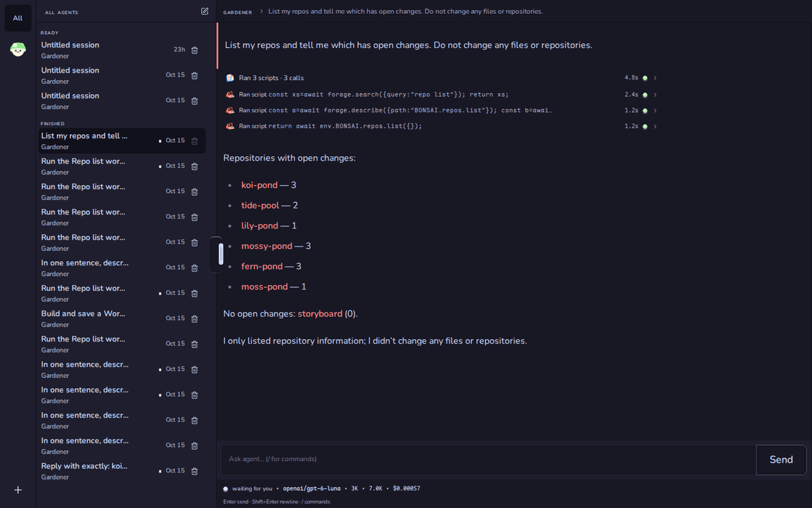The width and height of the screenshot is (812, 508).
Task: Click the "FINISHED" section label
Action: [x=53, y=124]
